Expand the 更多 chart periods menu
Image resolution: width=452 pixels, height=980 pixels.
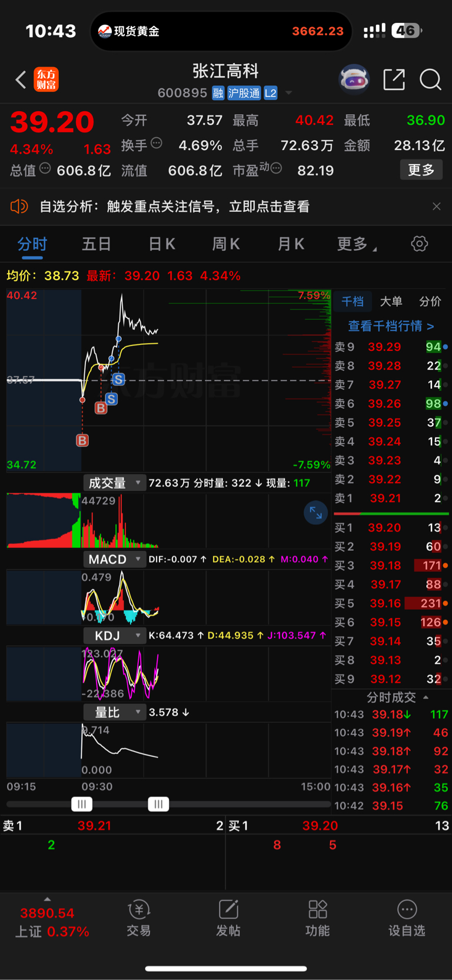(x=357, y=244)
